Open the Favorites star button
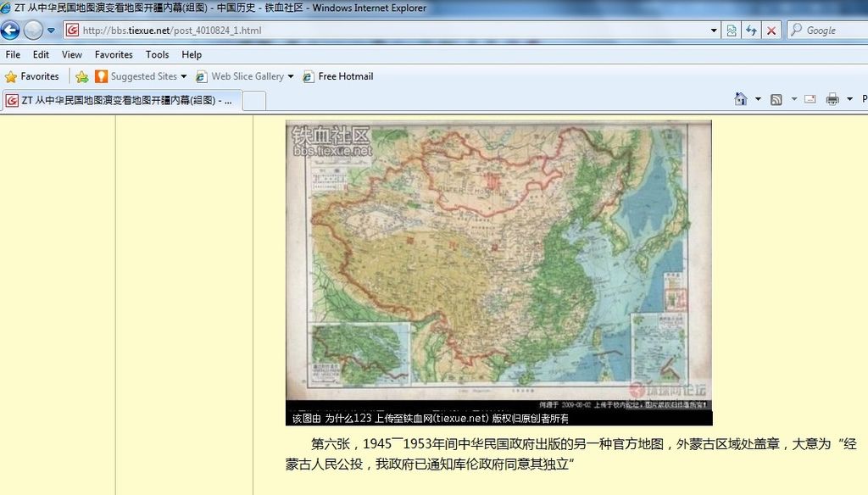This screenshot has width=868, height=495. tap(32, 76)
